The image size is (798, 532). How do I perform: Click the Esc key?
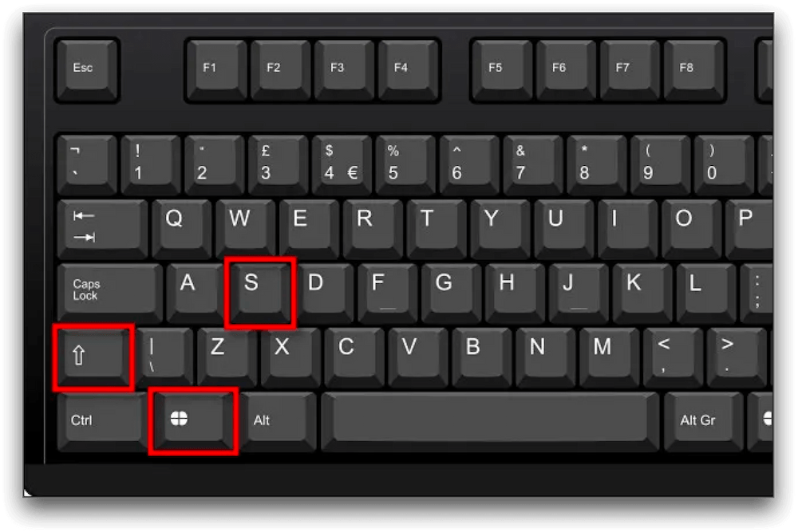[x=86, y=70]
